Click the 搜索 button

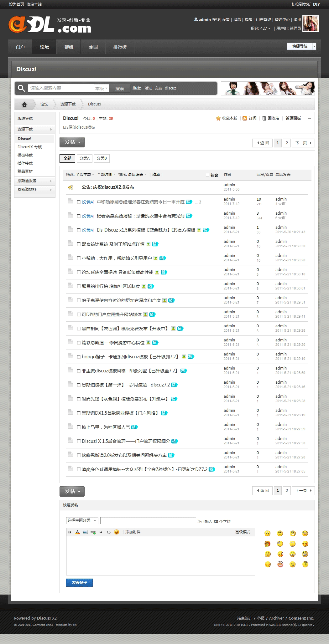coord(119,89)
